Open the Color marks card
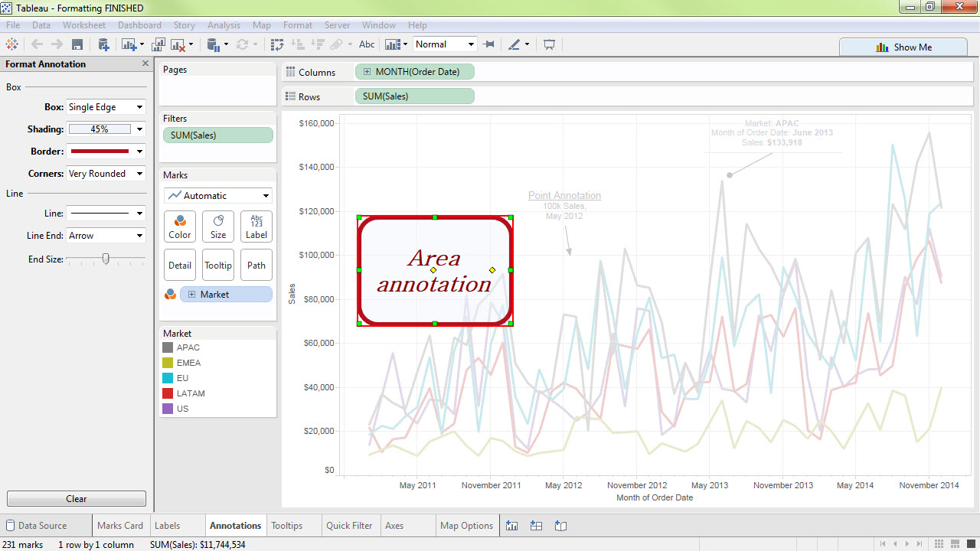The width and height of the screenshot is (980, 551). (x=180, y=227)
